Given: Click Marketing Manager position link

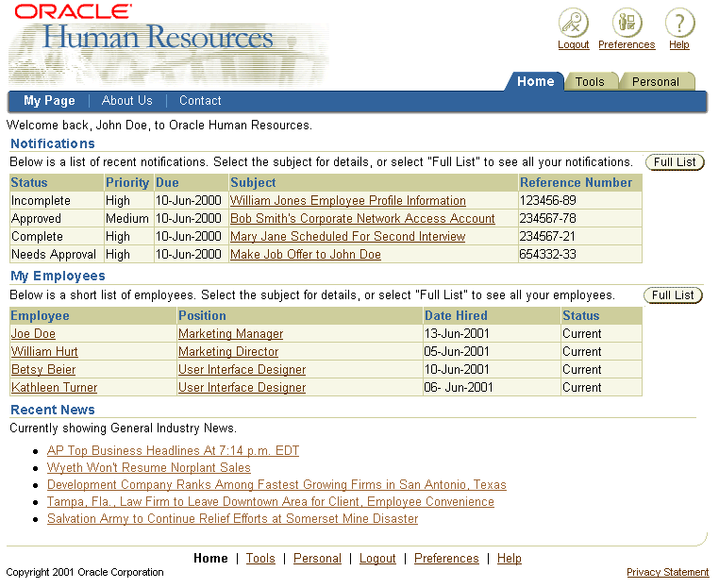Looking at the screenshot, I should pyautogui.click(x=230, y=334).
